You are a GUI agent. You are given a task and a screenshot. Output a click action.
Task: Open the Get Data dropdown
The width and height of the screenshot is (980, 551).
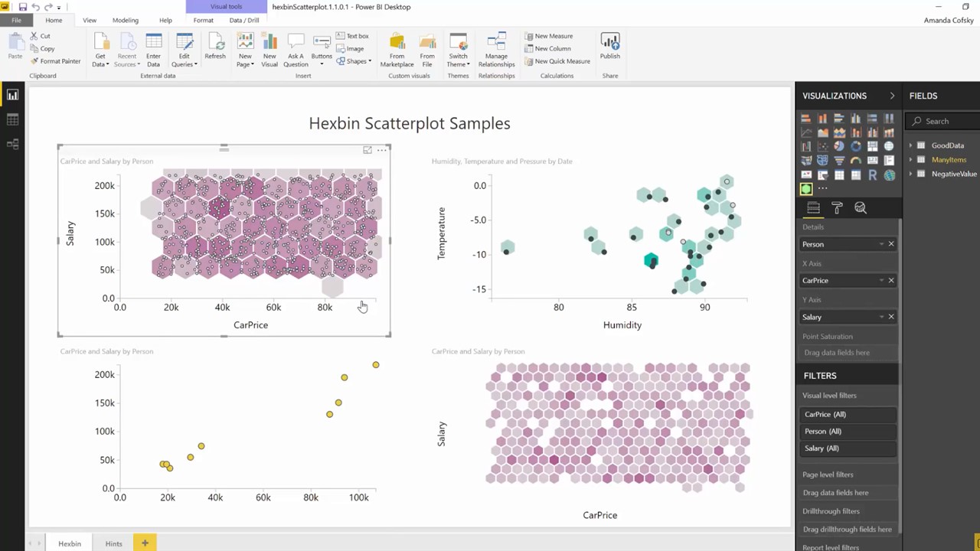pos(100,51)
